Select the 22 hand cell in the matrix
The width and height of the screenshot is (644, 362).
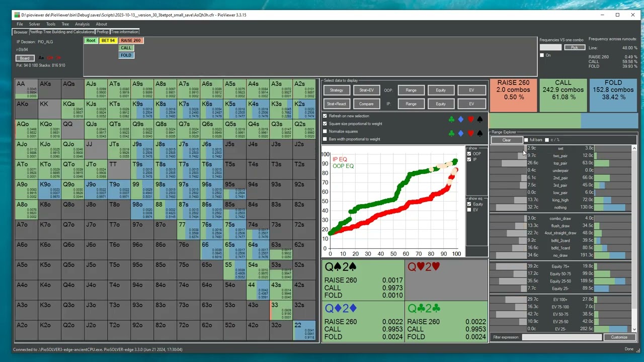(x=304, y=330)
